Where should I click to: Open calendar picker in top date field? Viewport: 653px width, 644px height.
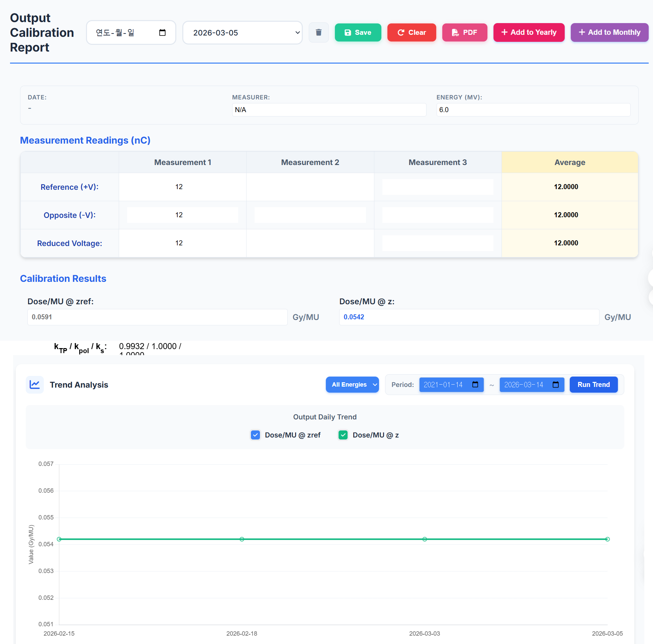tap(162, 32)
